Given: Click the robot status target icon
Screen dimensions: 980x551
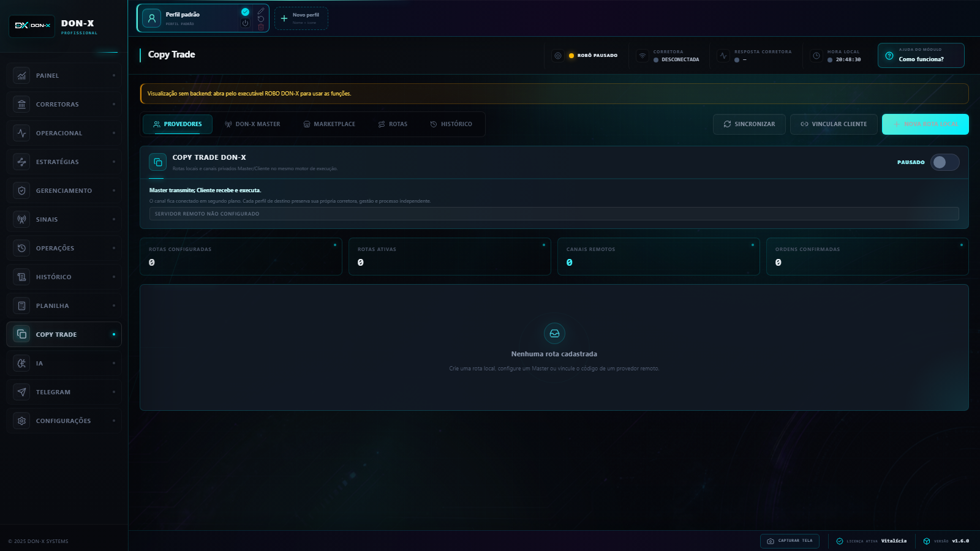Looking at the screenshot, I should 558,56.
